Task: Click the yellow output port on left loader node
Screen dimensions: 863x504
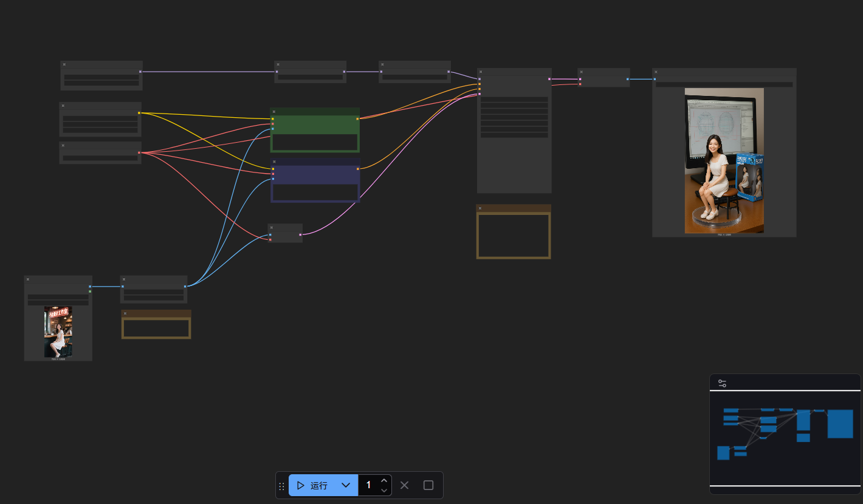Action: click(139, 113)
